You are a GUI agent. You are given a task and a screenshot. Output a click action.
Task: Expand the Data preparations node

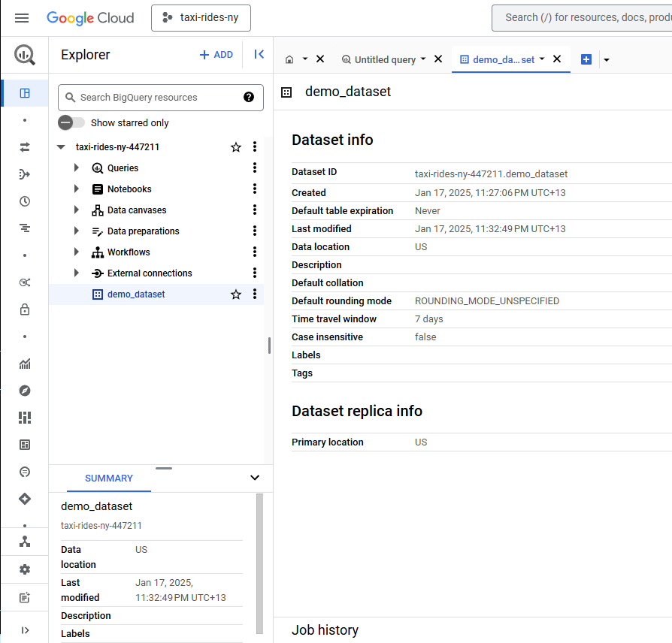pos(76,231)
